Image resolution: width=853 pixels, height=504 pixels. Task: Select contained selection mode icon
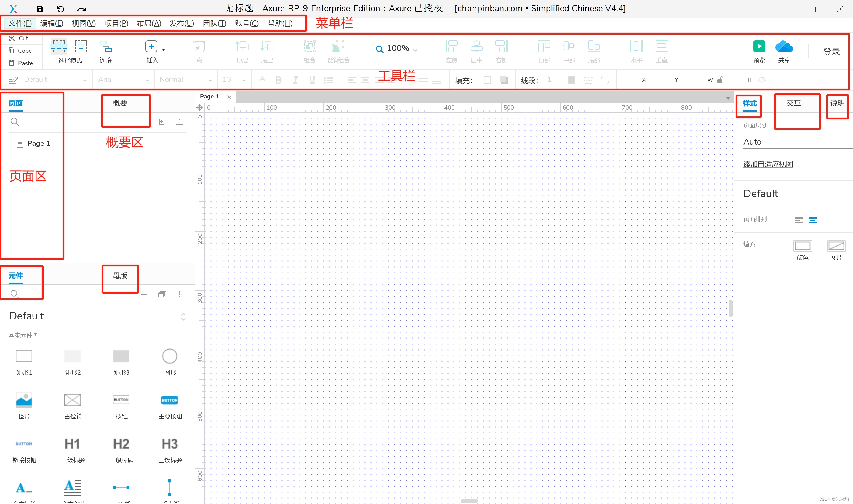pos(81,46)
